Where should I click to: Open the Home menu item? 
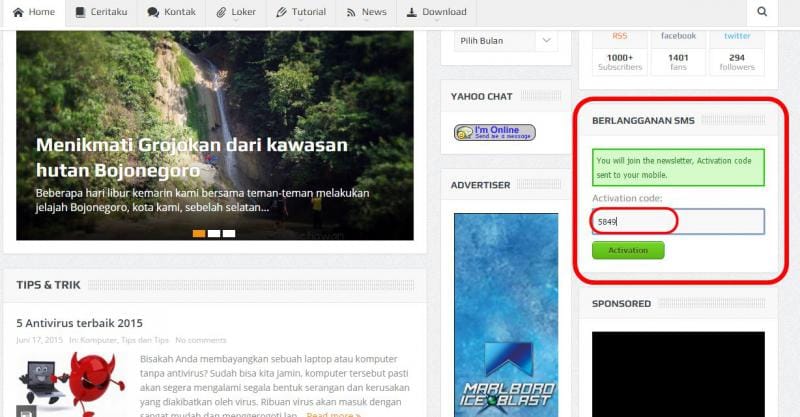click(x=34, y=12)
